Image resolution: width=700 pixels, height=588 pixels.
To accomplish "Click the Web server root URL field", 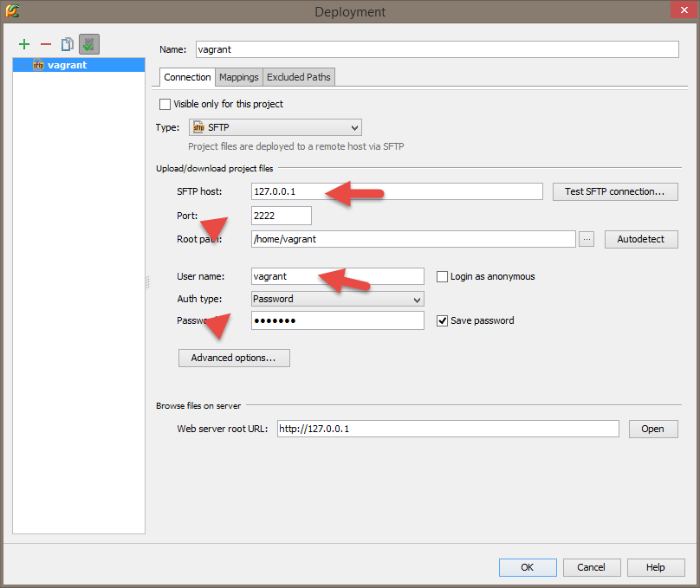I will 447,429.
